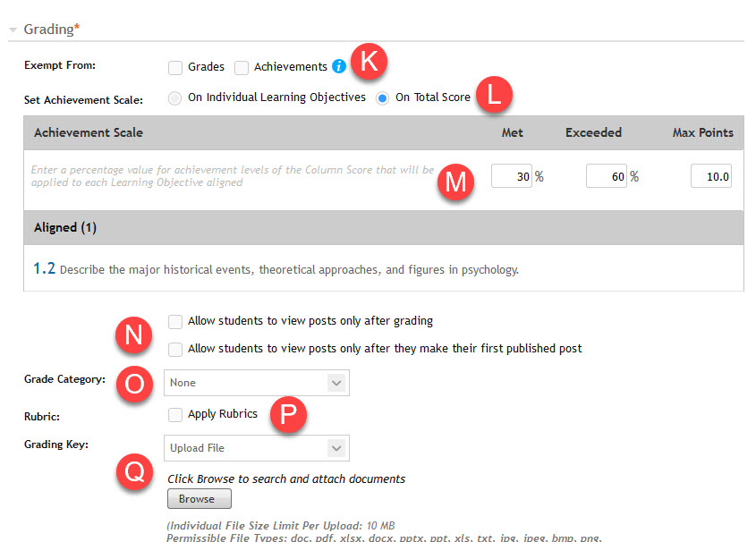This screenshot has width=756, height=542.
Task: Click the Met percentage field
Action: pyautogui.click(x=512, y=176)
